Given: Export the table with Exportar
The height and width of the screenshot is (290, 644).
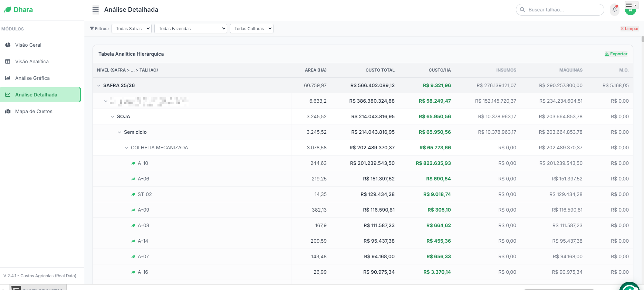Looking at the screenshot, I should click(x=616, y=54).
